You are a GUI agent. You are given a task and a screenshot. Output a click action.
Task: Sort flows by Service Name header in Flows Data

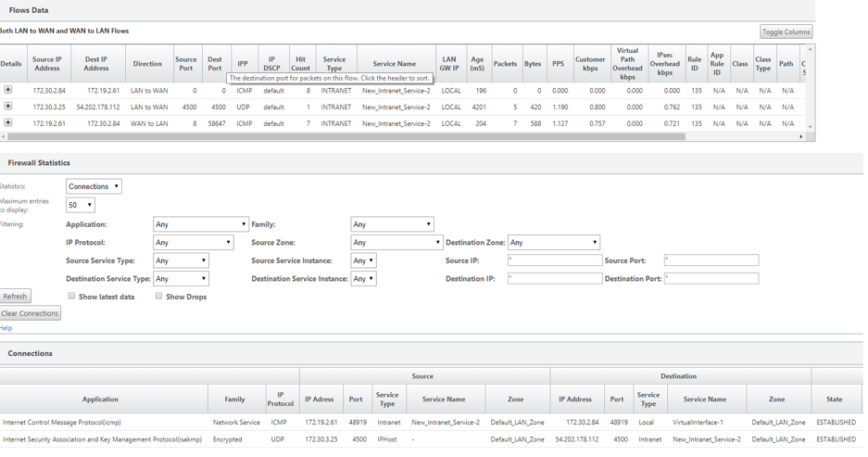[394, 64]
